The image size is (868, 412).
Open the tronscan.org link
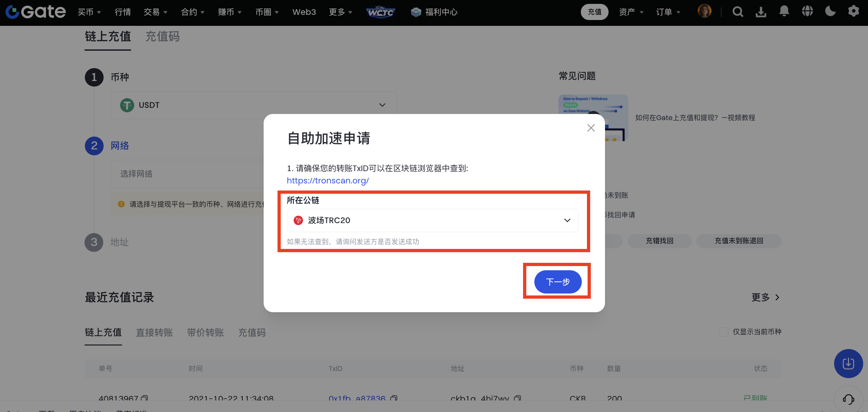[x=328, y=181]
